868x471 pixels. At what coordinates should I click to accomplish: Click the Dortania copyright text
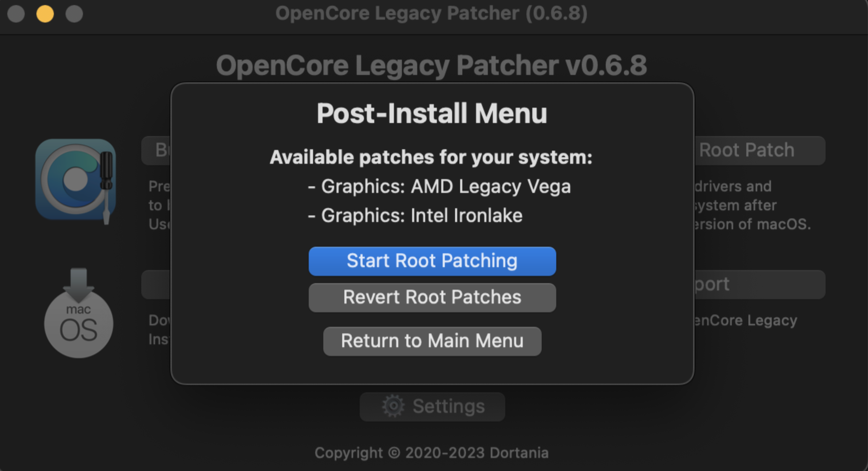coord(432,453)
